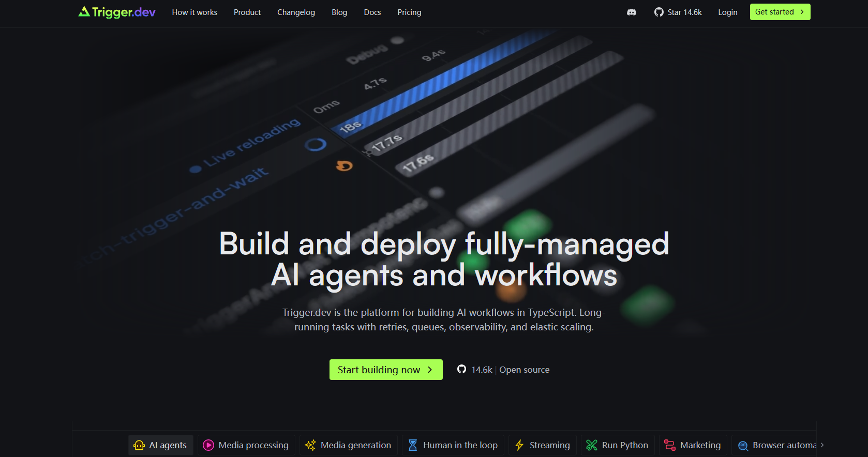Viewport: 868px width, 457px height.
Task: Open the Discord community icon
Action: click(631, 12)
